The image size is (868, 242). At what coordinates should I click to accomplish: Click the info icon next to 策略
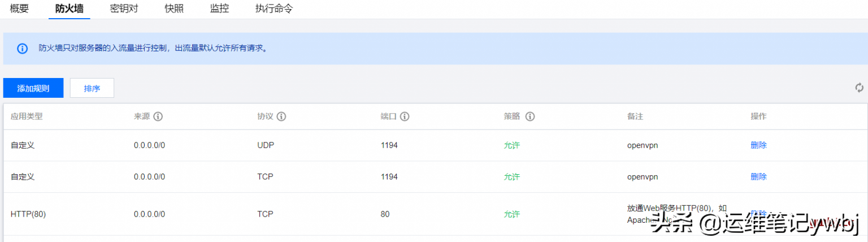click(530, 116)
